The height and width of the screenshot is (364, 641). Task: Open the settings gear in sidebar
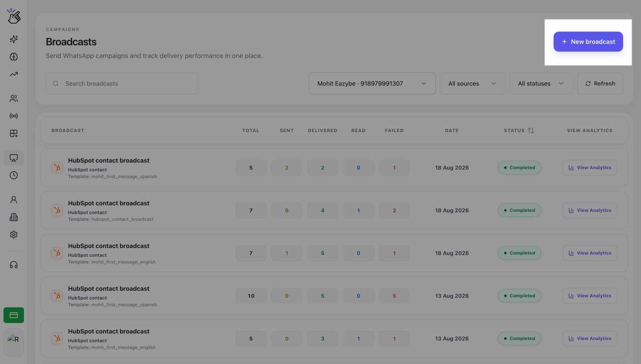(x=14, y=235)
